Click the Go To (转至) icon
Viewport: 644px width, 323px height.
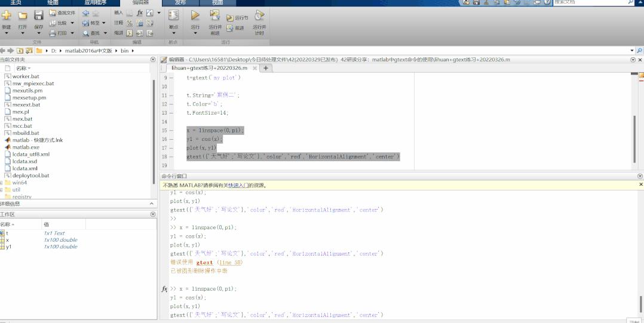[x=85, y=23]
